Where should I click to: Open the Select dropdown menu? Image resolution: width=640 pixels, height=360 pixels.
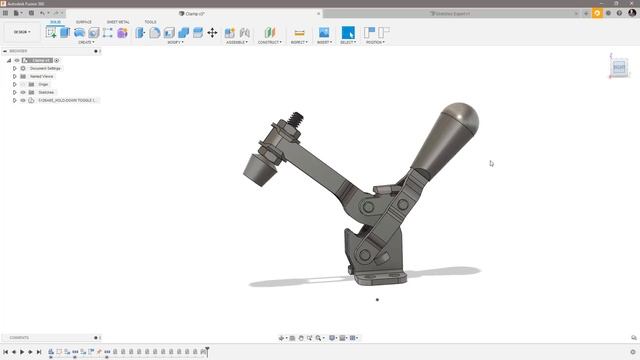(348, 42)
